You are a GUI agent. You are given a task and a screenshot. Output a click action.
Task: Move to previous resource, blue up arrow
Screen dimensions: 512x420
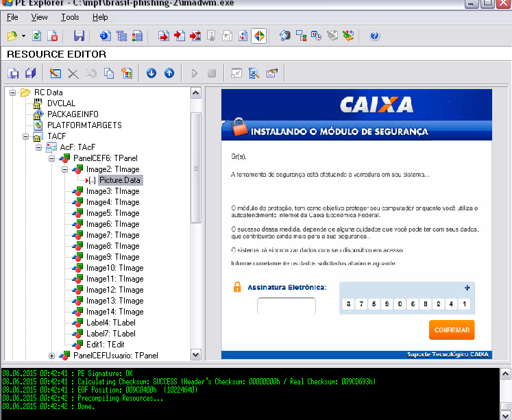(x=169, y=73)
